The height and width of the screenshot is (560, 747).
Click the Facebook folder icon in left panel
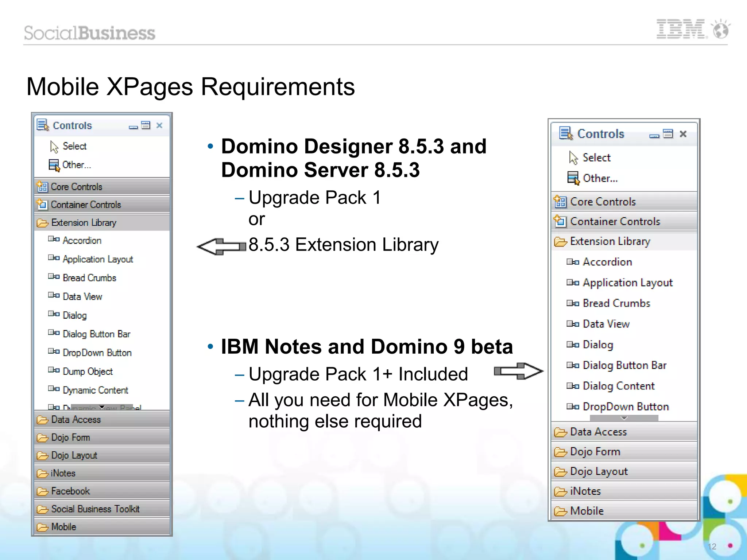(x=42, y=491)
